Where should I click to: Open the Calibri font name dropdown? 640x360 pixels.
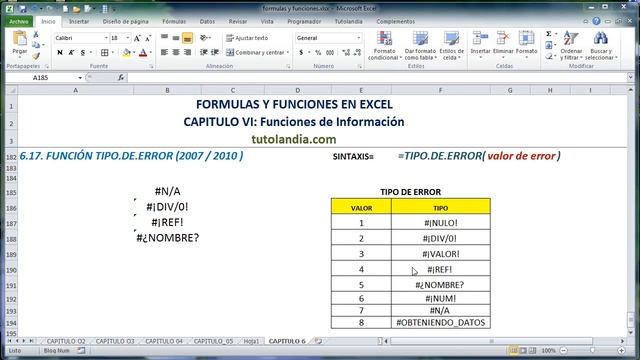coord(106,38)
